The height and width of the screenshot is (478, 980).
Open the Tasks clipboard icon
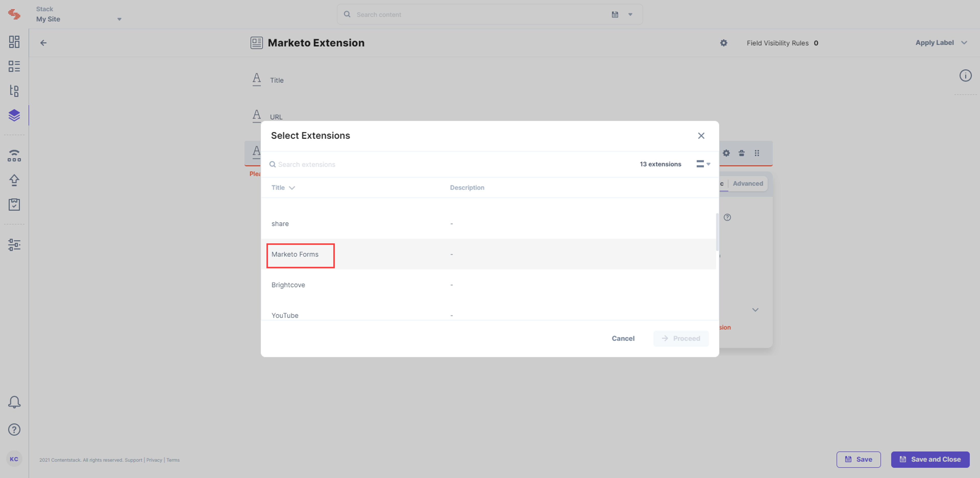[x=14, y=205]
